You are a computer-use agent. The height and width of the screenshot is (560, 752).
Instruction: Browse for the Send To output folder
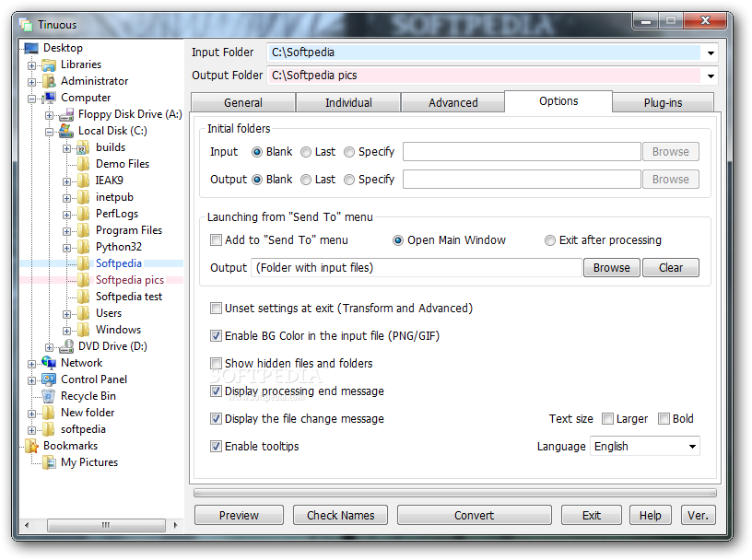coord(612,268)
